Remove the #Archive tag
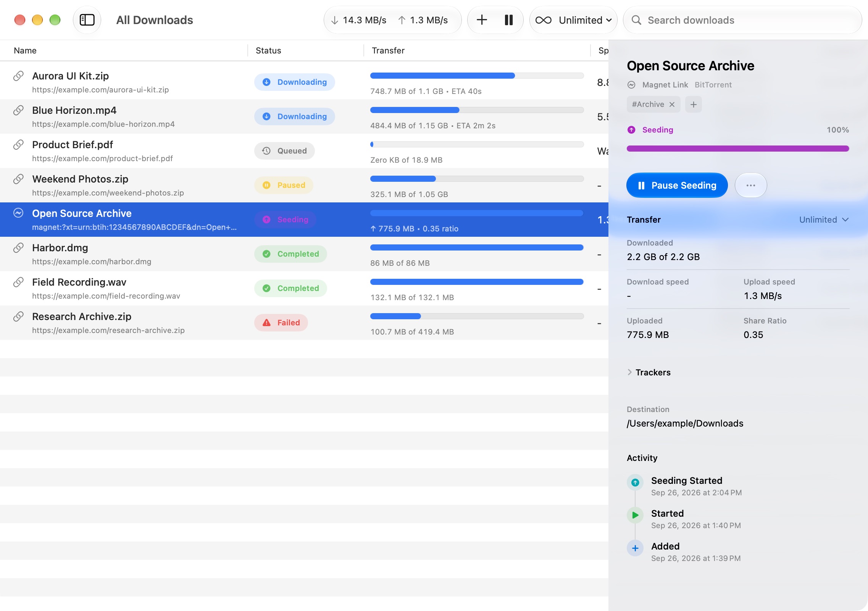 pos(672,104)
